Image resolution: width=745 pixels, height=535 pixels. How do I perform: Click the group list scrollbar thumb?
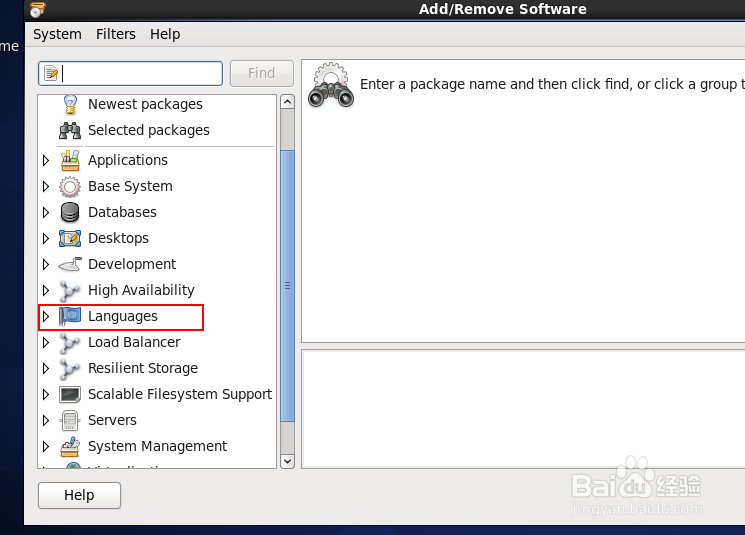click(287, 286)
